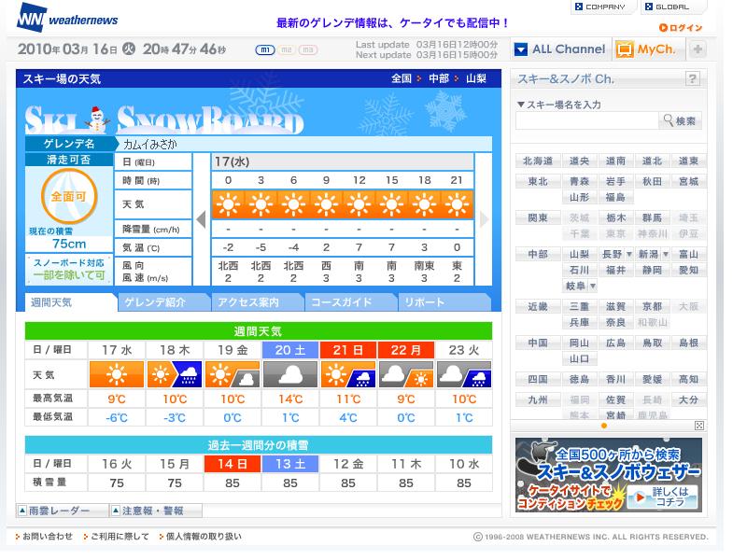The width and height of the screenshot is (747, 560).
Task: Click the Weathernews logo
Action: (66, 19)
